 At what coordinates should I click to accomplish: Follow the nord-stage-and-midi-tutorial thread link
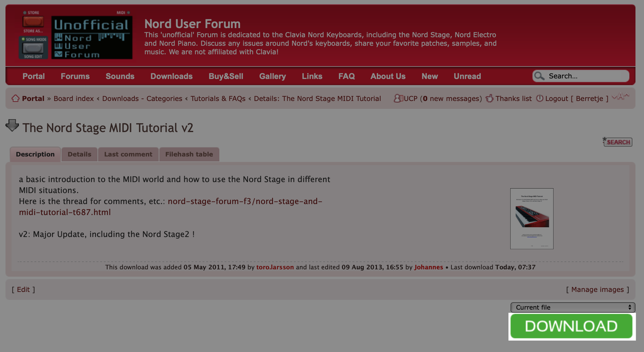(171, 207)
